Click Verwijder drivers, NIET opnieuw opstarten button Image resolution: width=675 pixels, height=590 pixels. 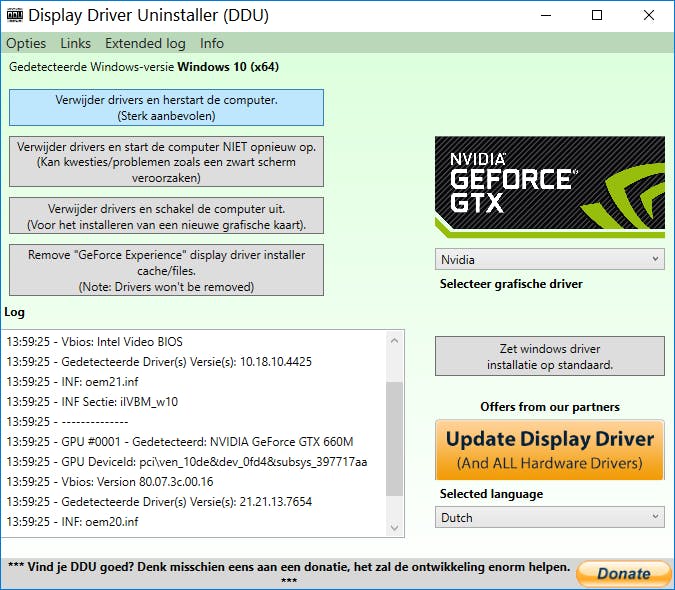pos(166,162)
